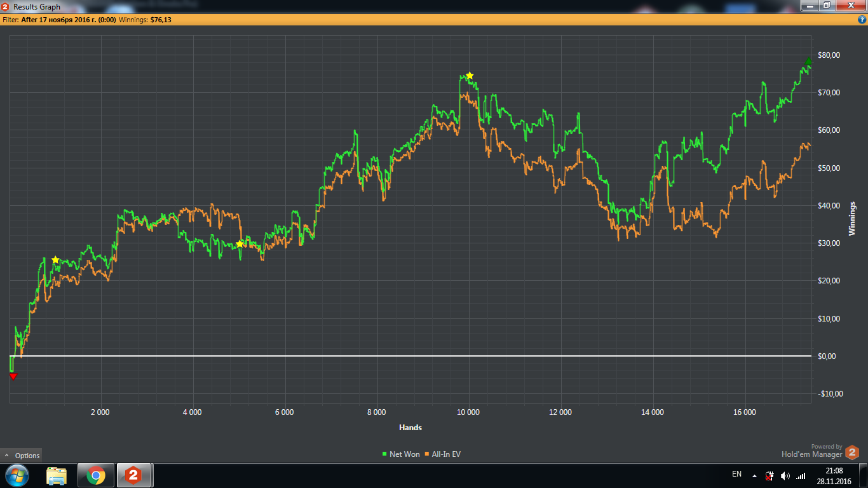This screenshot has width=868, height=488.
Task: Click the 10 000 hands axis label
Action: (468, 412)
